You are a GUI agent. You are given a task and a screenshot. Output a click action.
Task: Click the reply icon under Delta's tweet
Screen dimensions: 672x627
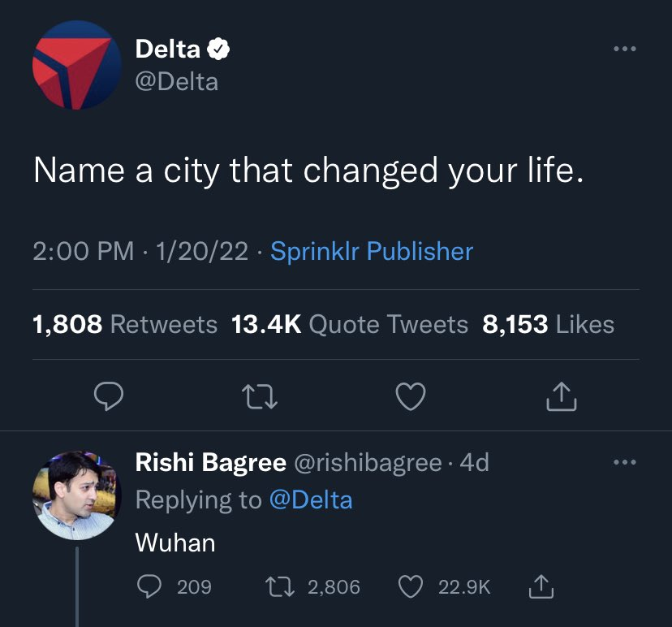point(108,396)
